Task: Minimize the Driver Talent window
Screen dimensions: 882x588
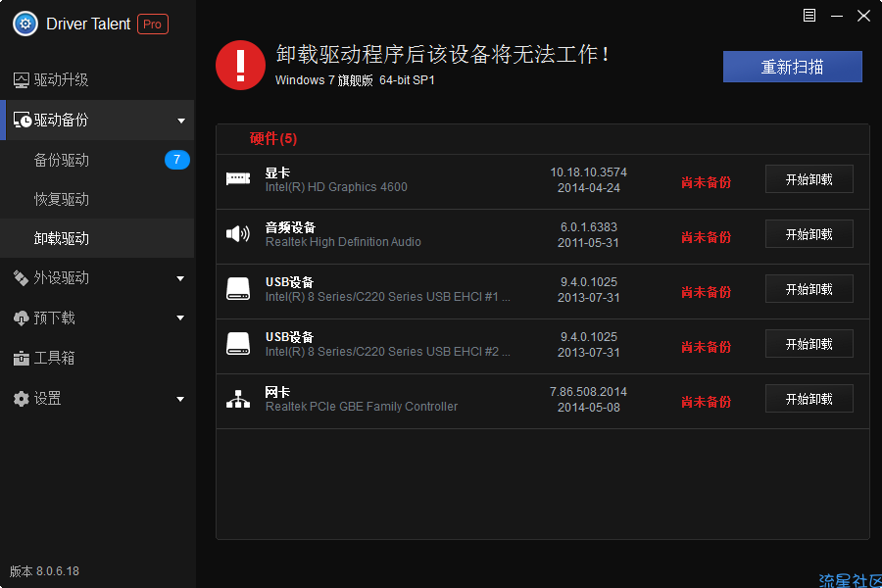Action: click(x=837, y=16)
